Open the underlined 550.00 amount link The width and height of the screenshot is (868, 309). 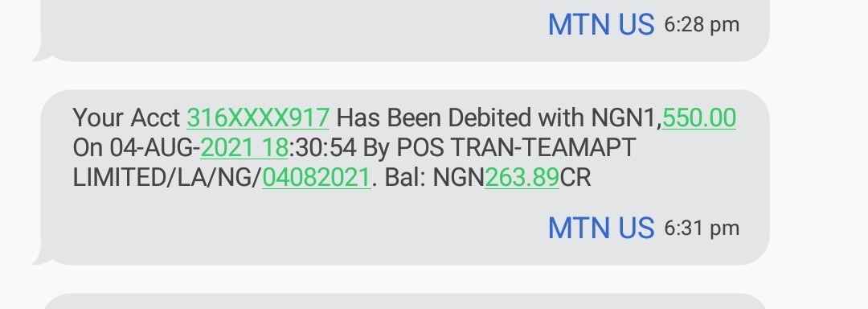pyautogui.click(x=698, y=118)
